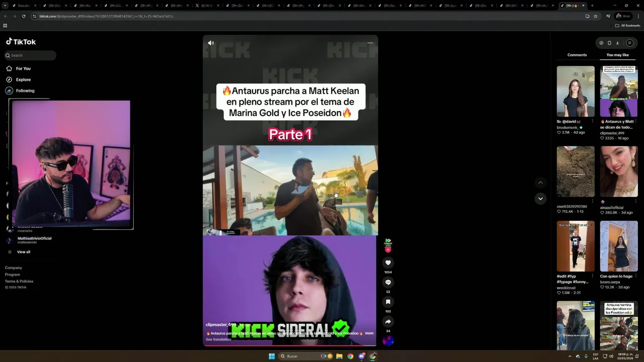Open the Work browser profile button
Image resolution: width=644 pixels, height=362 pixels.
(x=623, y=16)
